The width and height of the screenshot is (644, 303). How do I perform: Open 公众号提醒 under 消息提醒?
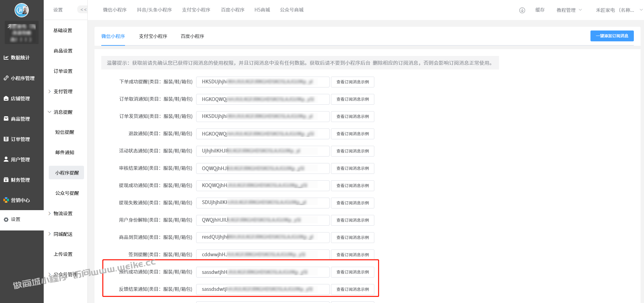(x=67, y=193)
